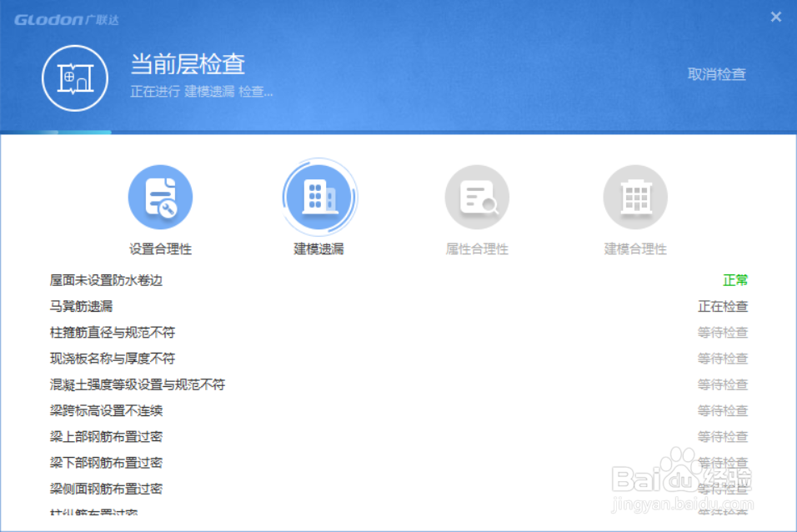Click the 正在检查 status text
The height and width of the screenshot is (532, 797).
pyautogui.click(x=722, y=306)
